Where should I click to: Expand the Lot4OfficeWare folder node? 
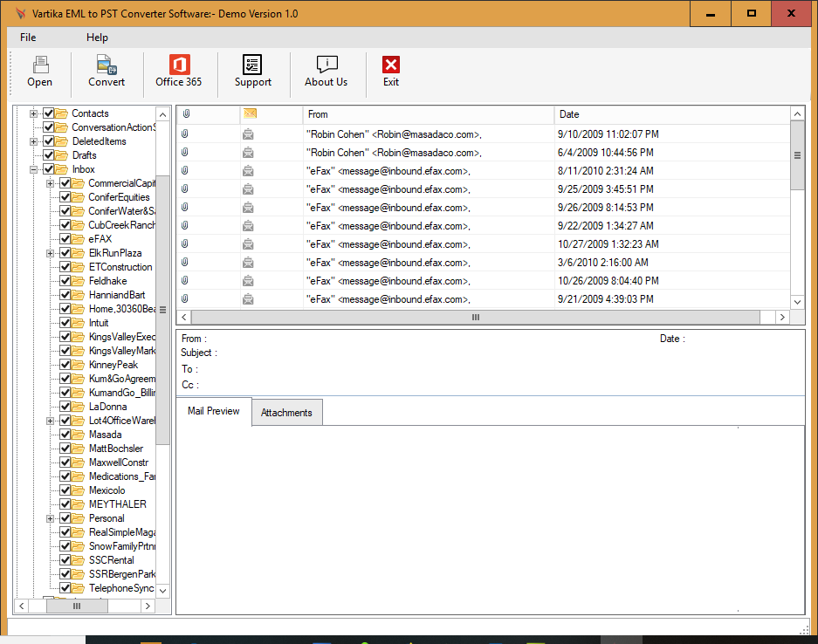coord(50,421)
